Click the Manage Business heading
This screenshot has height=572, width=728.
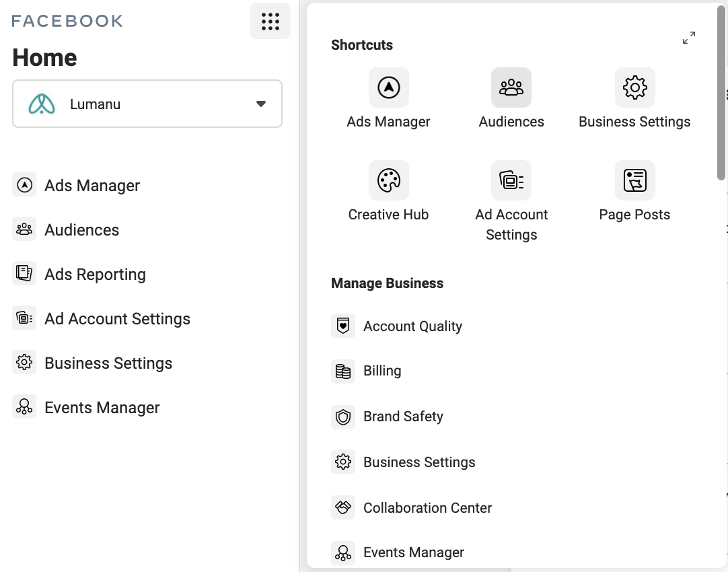click(388, 283)
